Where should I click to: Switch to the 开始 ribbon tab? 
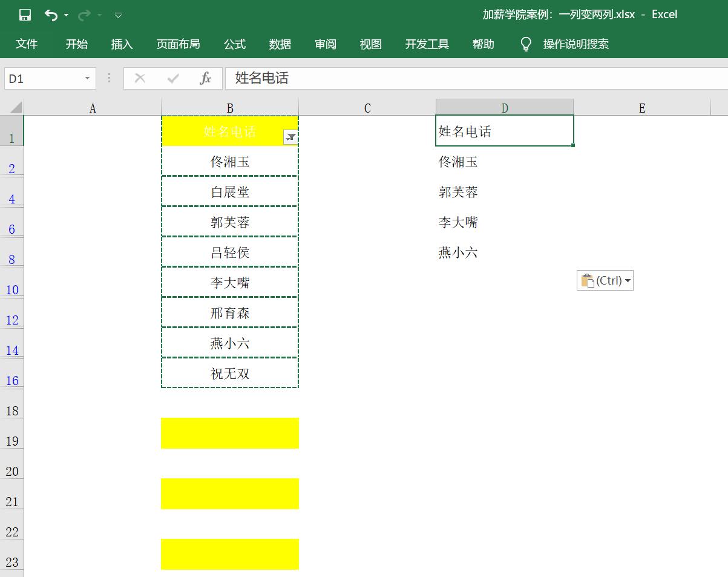tap(76, 44)
